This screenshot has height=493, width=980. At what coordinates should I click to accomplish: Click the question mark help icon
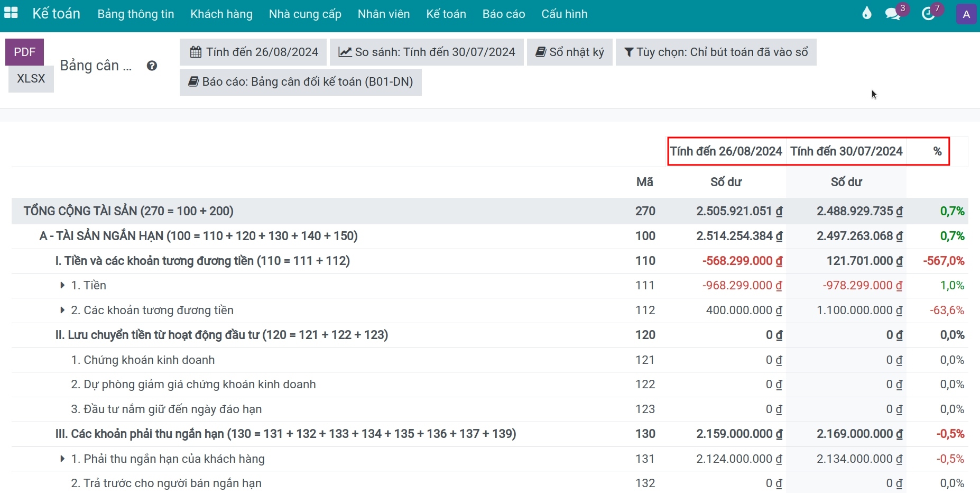pyautogui.click(x=152, y=66)
